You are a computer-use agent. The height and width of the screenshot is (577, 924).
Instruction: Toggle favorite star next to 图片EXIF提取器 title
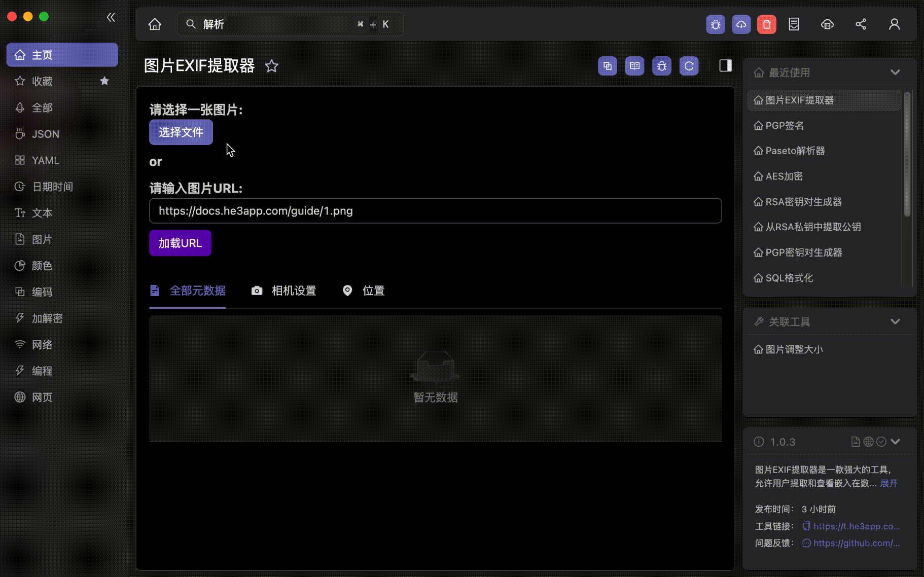click(x=272, y=66)
